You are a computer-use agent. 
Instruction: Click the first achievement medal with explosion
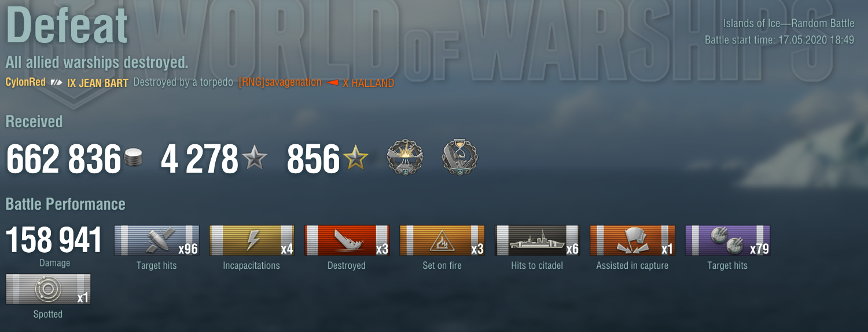(x=405, y=158)
